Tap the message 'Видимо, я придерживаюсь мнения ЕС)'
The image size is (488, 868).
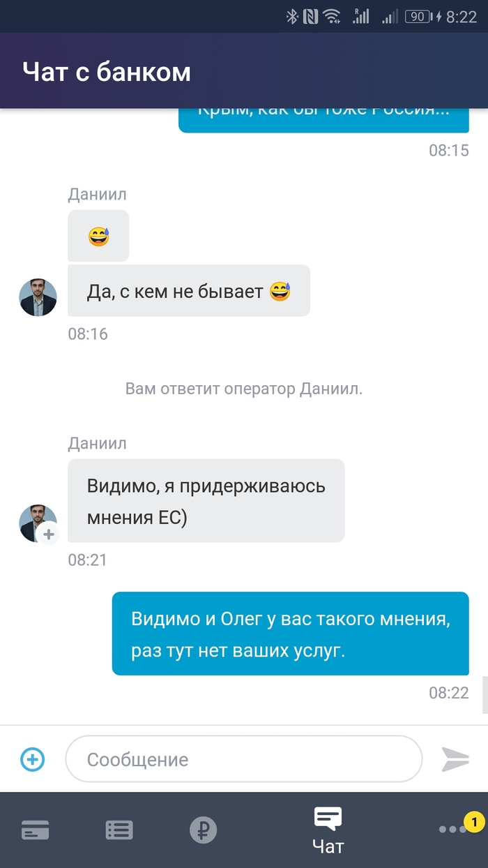pos(206,500)
